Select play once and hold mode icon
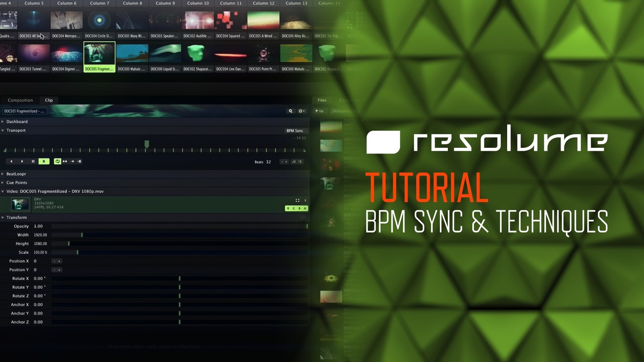644x362 pixels. (x=79, y=161)
